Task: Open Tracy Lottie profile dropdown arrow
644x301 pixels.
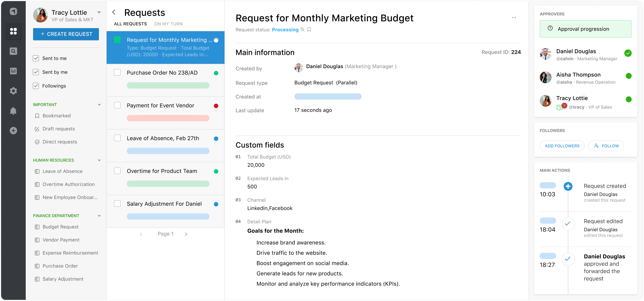Action: [x=99, y=13]
